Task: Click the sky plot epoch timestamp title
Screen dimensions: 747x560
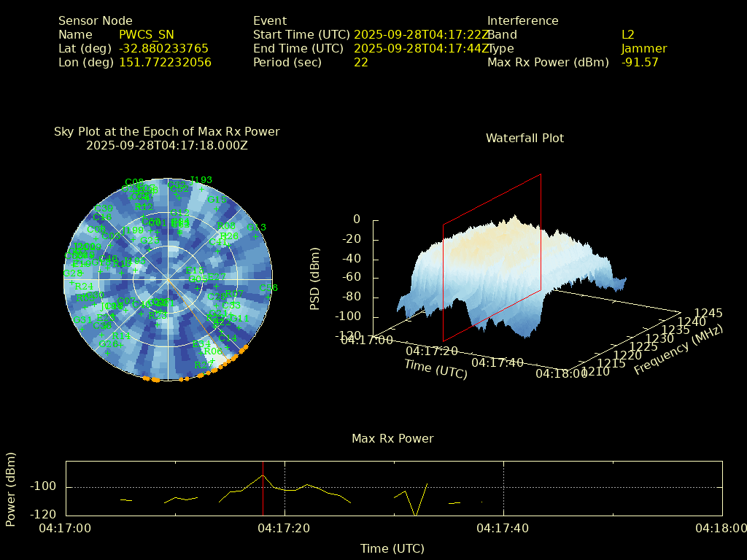Action: click(166, 145)
